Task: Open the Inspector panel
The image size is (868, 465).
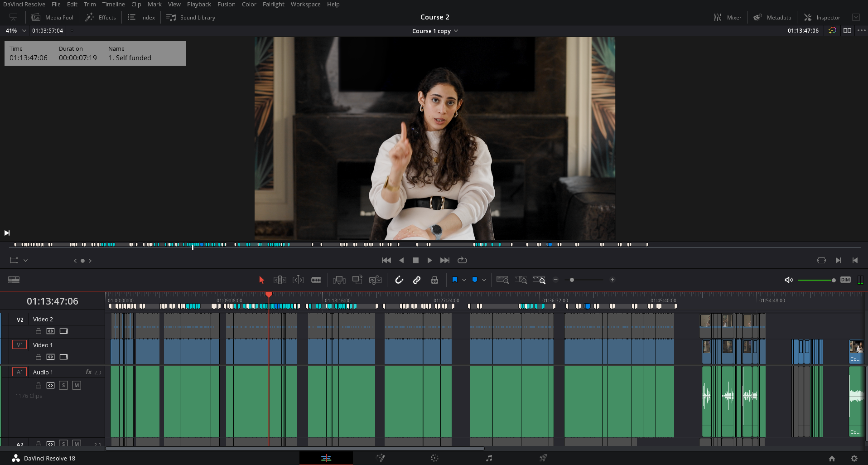Action: point(822,17)
